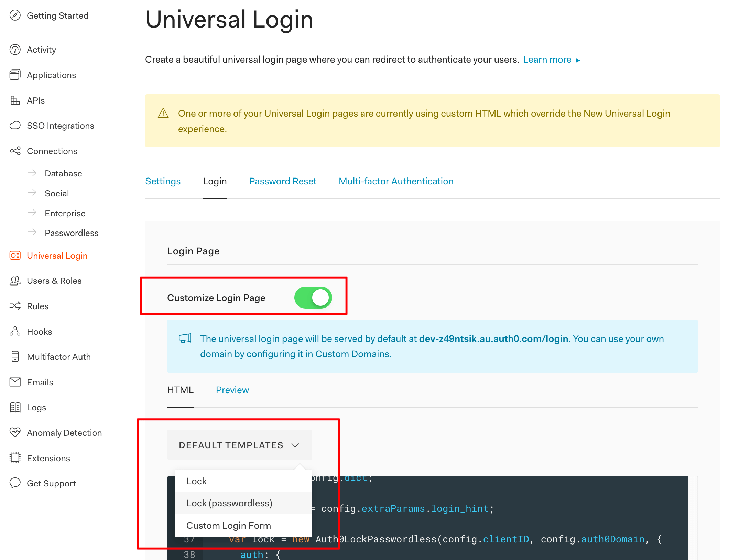Toggle the Customize Login Page switch
This screenshot has height=560, width=729.
point(313,298)
